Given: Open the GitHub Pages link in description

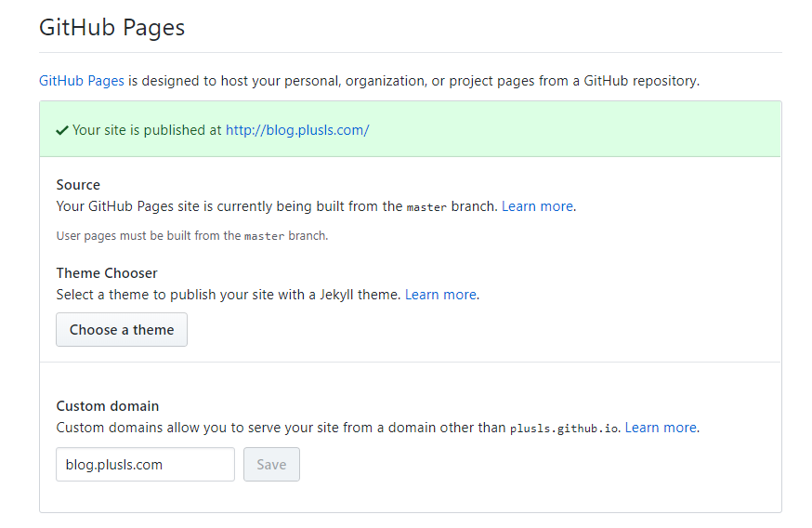Looking at the screenshot, I should [x=82, y=81].
